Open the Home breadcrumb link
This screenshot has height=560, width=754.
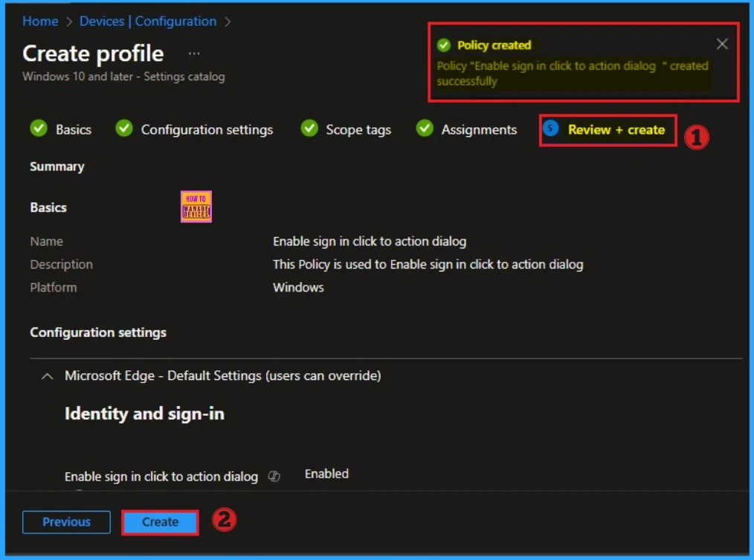[x=40, y=21]
